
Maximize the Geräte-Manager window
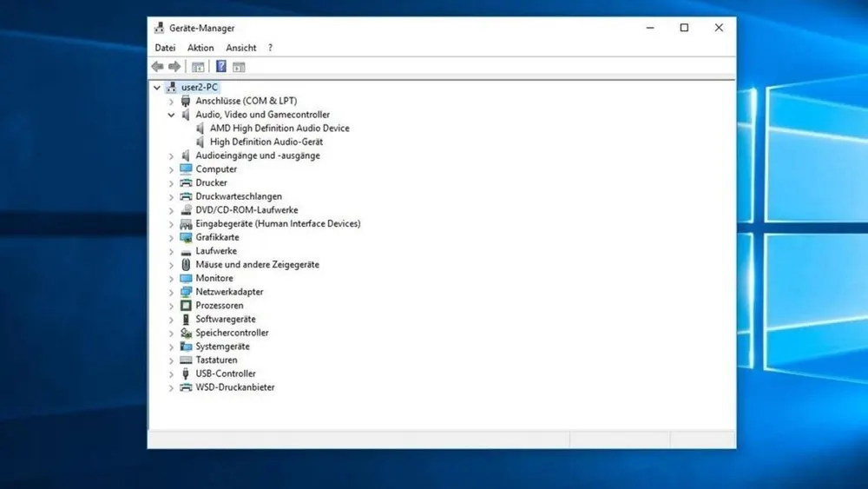(x=684, y=28)
